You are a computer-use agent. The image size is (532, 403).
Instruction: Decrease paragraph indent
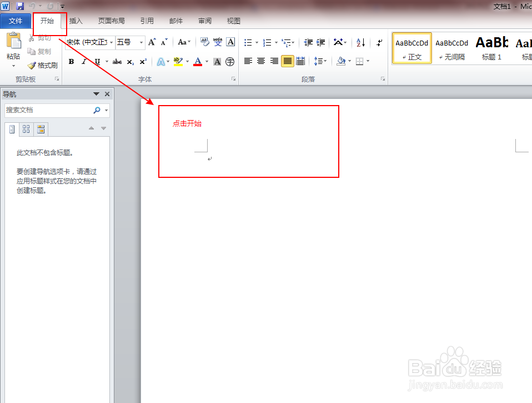coord(308,42)
